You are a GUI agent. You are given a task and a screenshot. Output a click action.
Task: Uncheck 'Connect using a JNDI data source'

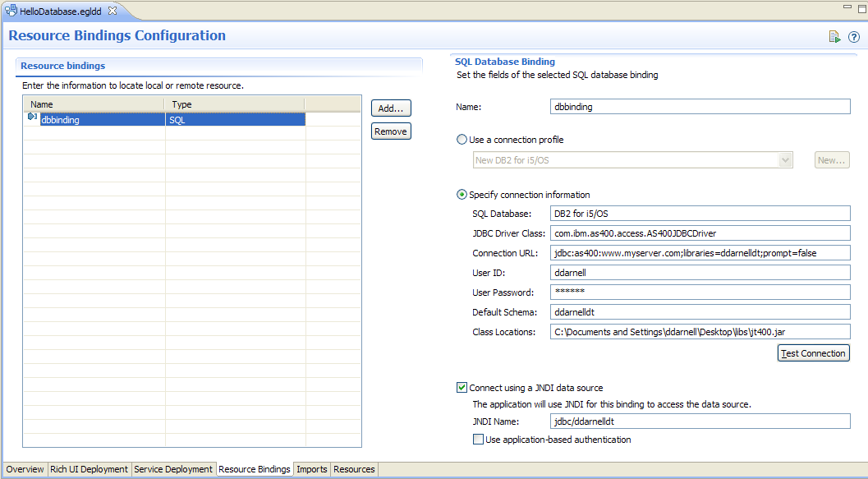tap(462, 388)
